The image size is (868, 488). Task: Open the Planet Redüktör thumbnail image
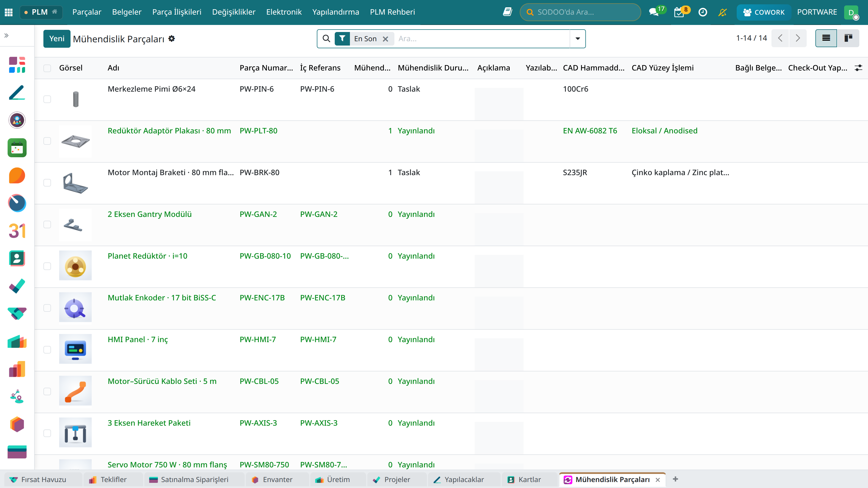[x=75, y=265]
